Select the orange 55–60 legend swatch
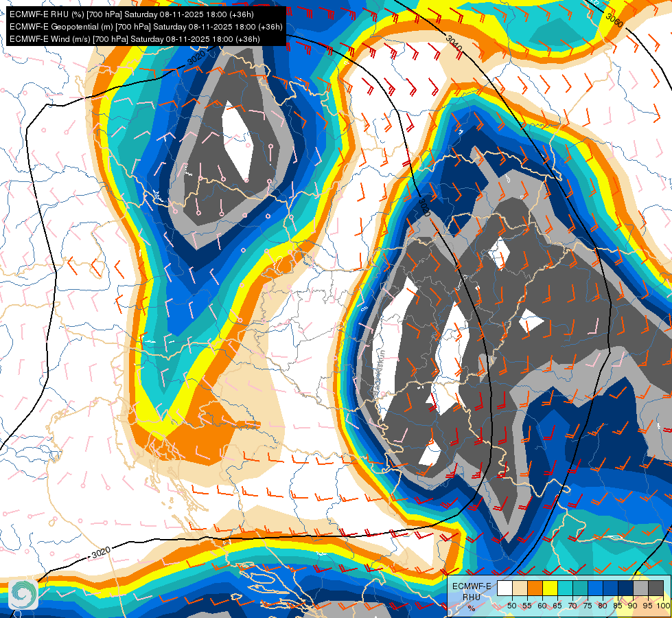The image size is (672, 618). 535,588
